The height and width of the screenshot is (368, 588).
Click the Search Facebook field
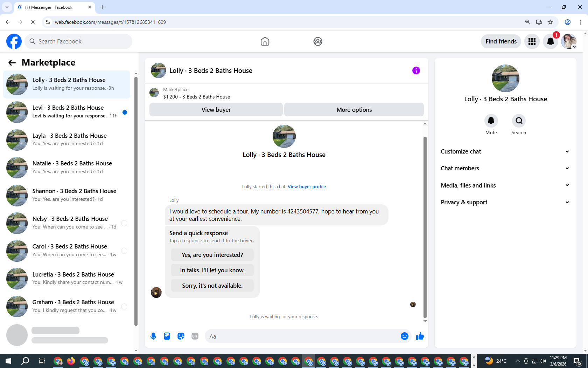[78, 41]
